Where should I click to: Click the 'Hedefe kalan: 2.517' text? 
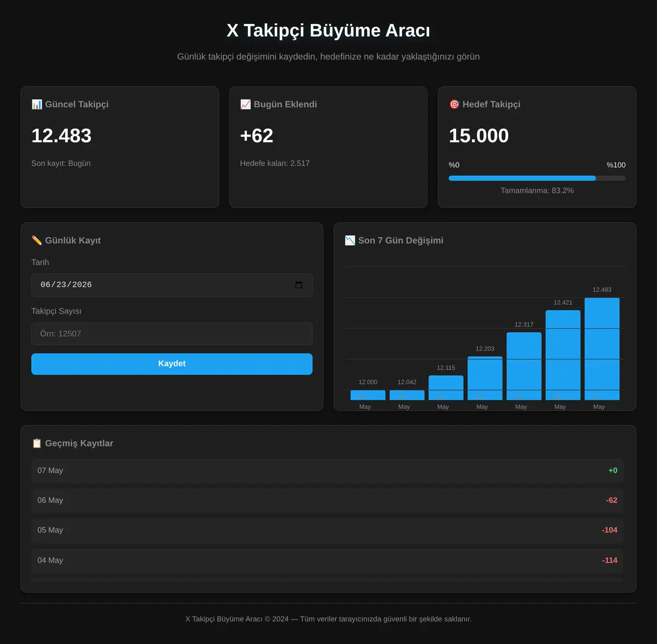(x=275, y=163)
